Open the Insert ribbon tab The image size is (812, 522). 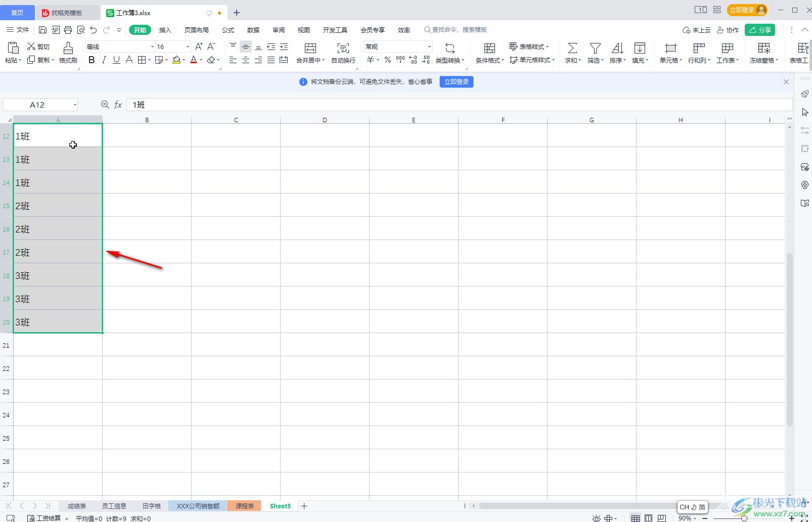click(x=165, y=30)
